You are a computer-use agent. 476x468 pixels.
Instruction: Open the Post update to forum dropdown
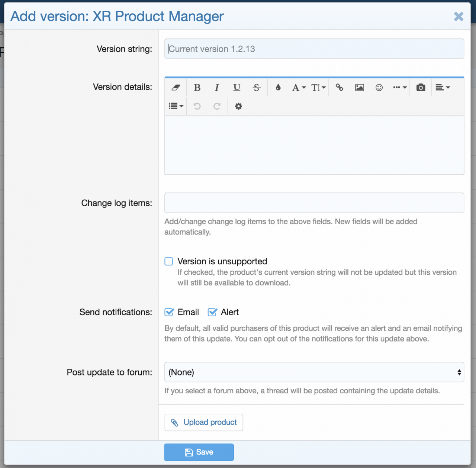314,372
